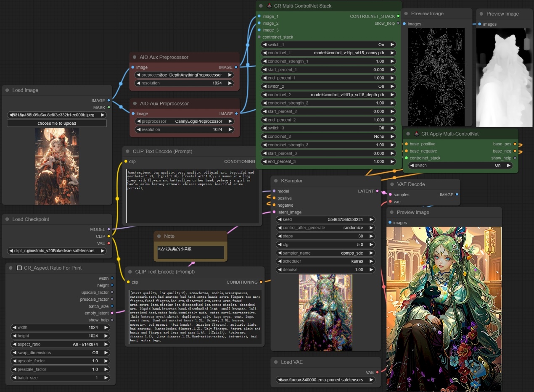Click the CR Multi-ControlNet Stack title icon
The height and width of the screenshot is (392, 534).
point(269,6)
